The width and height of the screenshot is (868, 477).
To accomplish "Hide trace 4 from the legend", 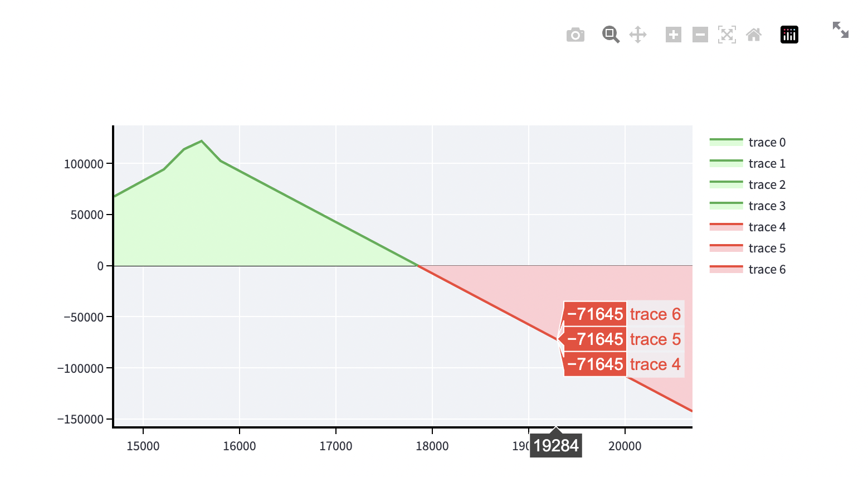I will coord(748,227).
